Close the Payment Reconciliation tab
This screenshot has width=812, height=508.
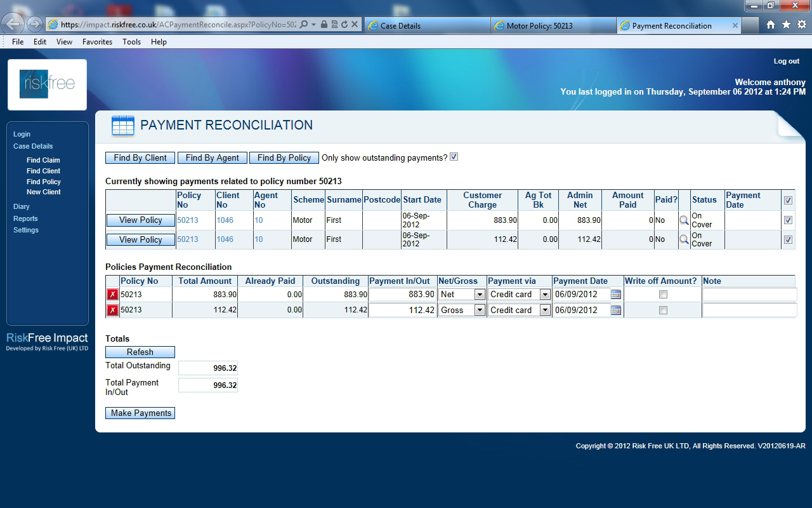click(x=735, y=25)
